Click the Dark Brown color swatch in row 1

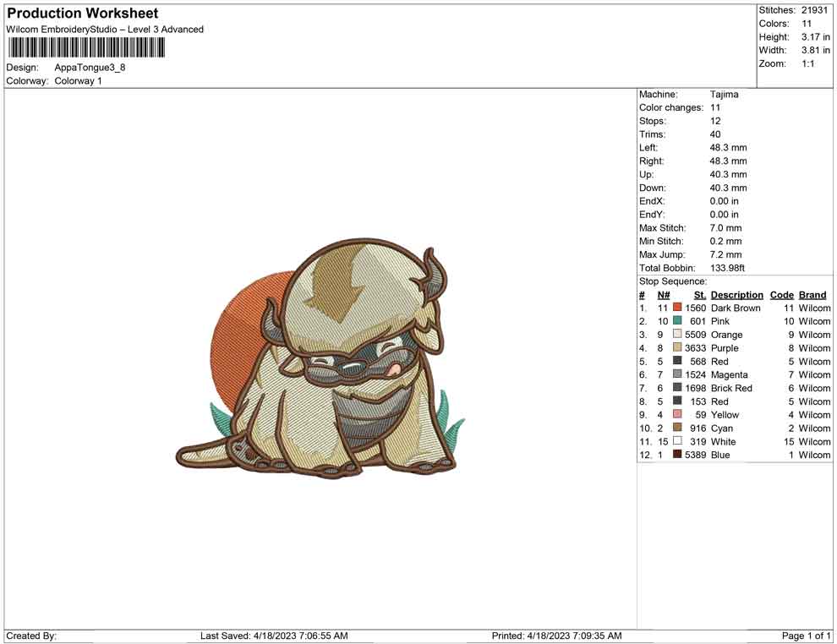point(677,308)
